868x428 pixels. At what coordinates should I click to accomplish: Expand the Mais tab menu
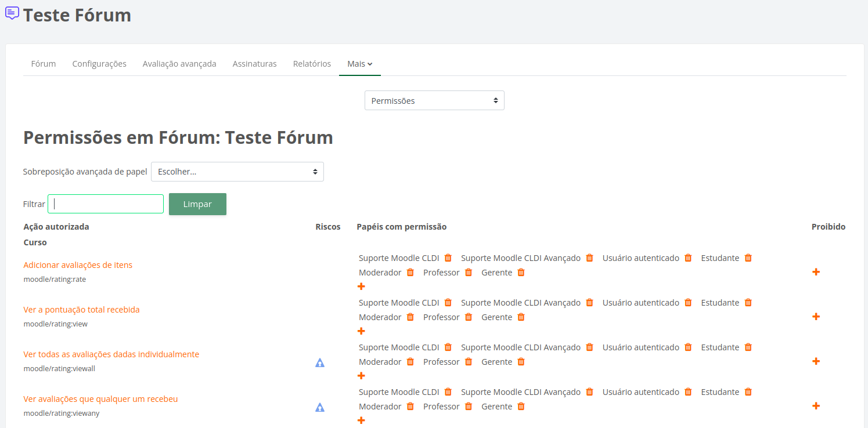[x=359, y=64]
